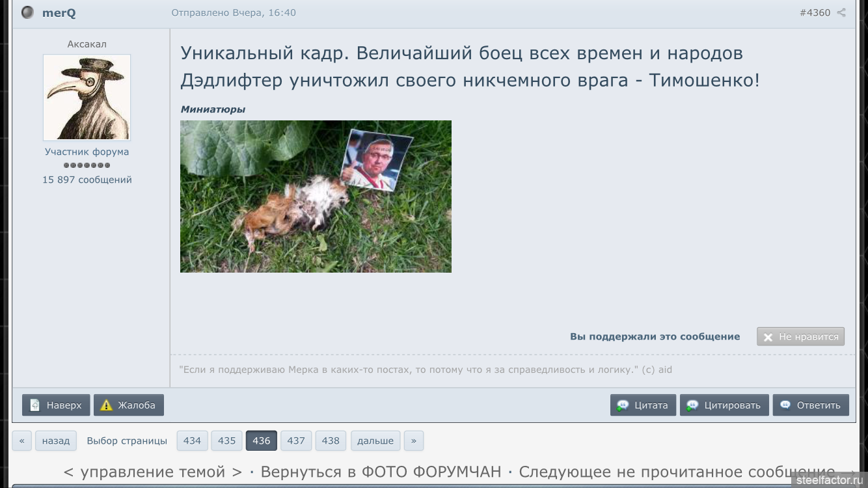Go to previous page via 'назад'
The image size is (868, 488).
point(56,441)
